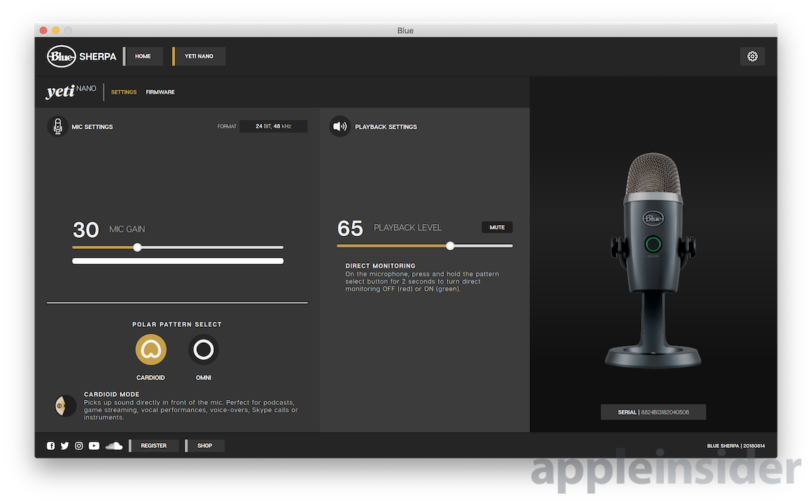Open the Shop link

[204, 446]
